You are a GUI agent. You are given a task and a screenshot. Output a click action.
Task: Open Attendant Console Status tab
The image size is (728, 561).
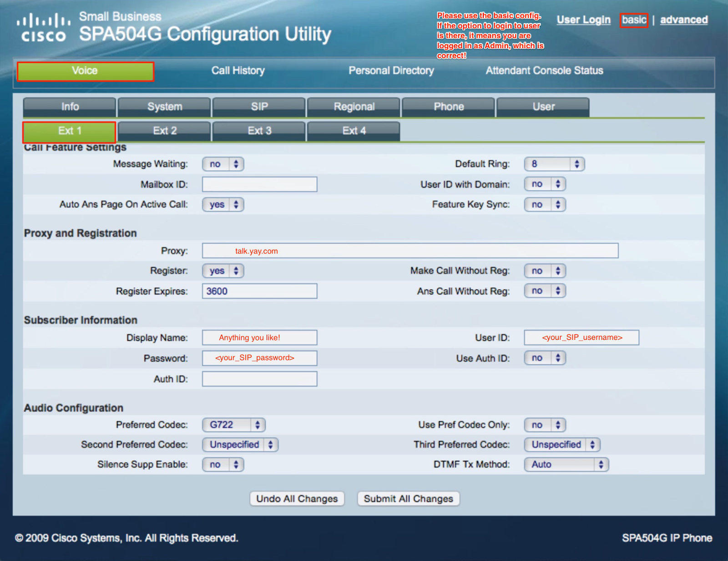(x=544, y=71)
